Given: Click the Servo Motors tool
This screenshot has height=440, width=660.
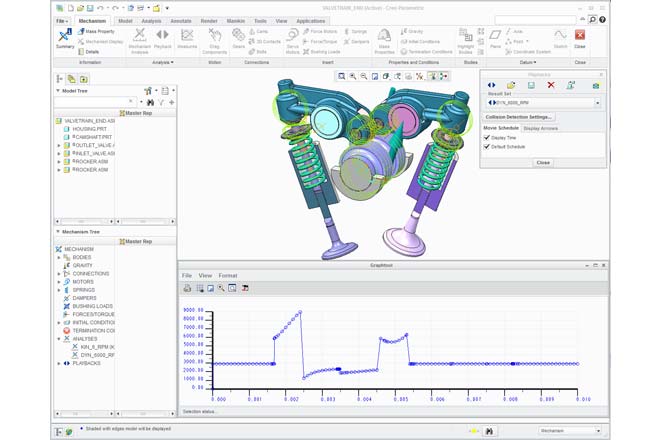Looking at the screenshot, I should click(x=292, y=41).
